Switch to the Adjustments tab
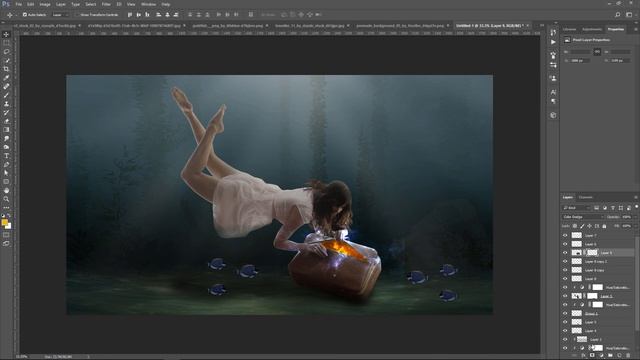 point(592,29)
